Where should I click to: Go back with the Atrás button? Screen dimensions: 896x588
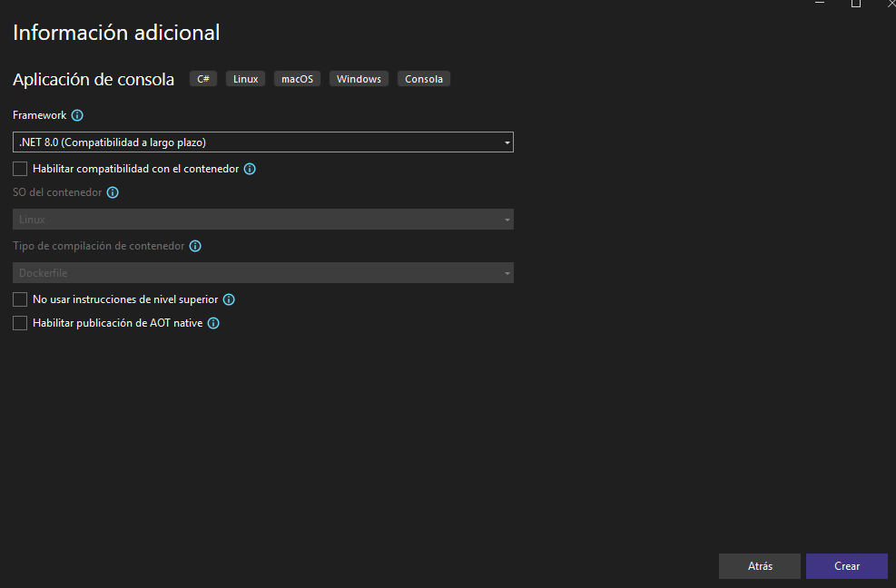tap(760, 566)
